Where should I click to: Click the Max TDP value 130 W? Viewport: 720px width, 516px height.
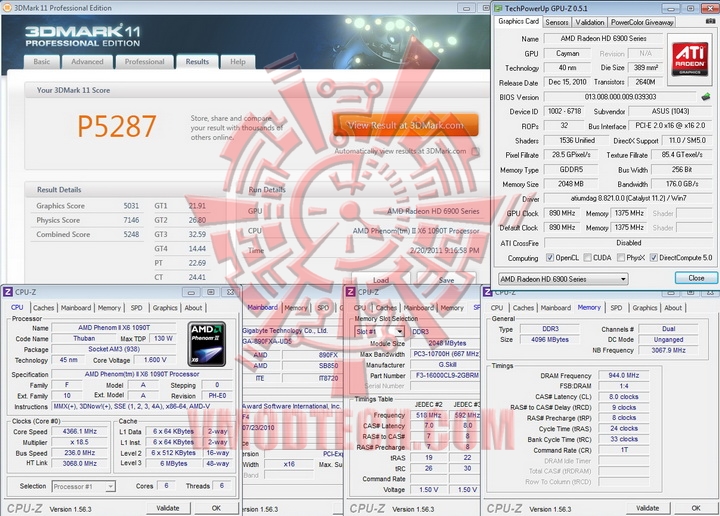coord(163,338)
